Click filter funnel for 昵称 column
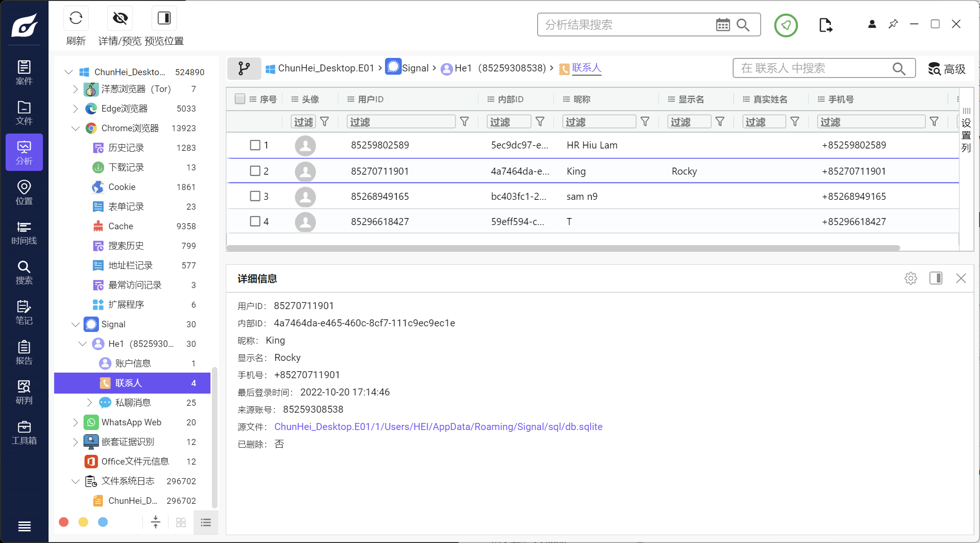980x543 pixels. (645, 122)
